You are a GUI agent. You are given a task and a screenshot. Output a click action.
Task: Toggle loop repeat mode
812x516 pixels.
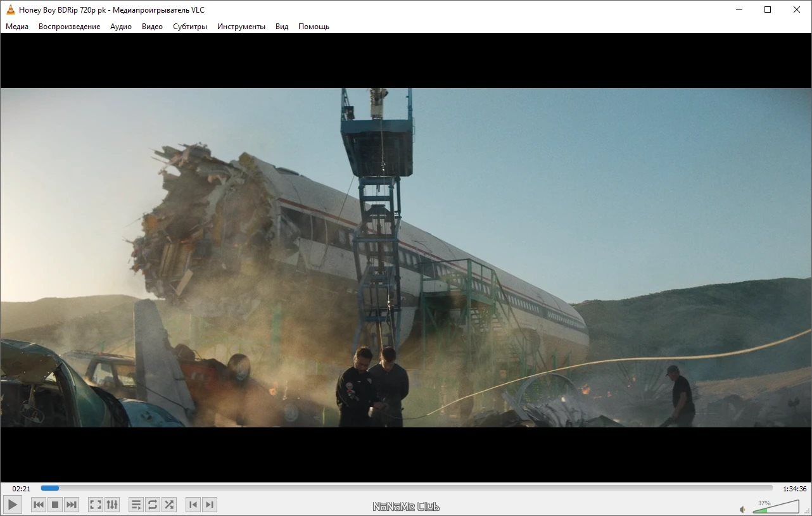[153, 505]
